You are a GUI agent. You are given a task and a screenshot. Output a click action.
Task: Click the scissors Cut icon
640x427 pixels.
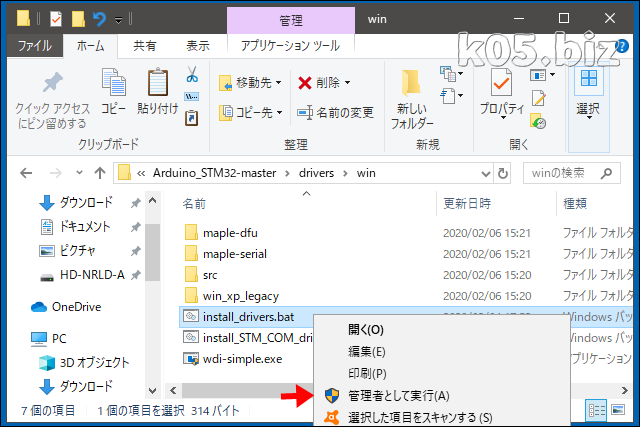tap(192, 74)
